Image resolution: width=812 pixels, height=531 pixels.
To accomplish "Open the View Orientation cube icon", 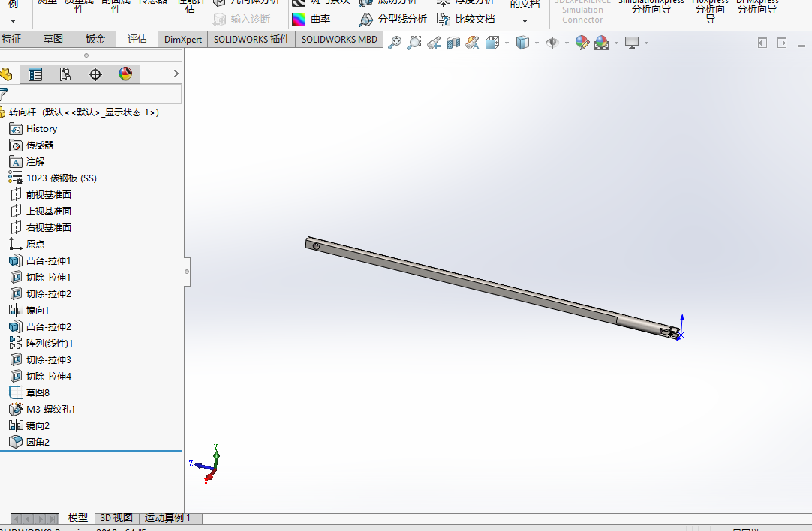I will [x=492, y=43].
